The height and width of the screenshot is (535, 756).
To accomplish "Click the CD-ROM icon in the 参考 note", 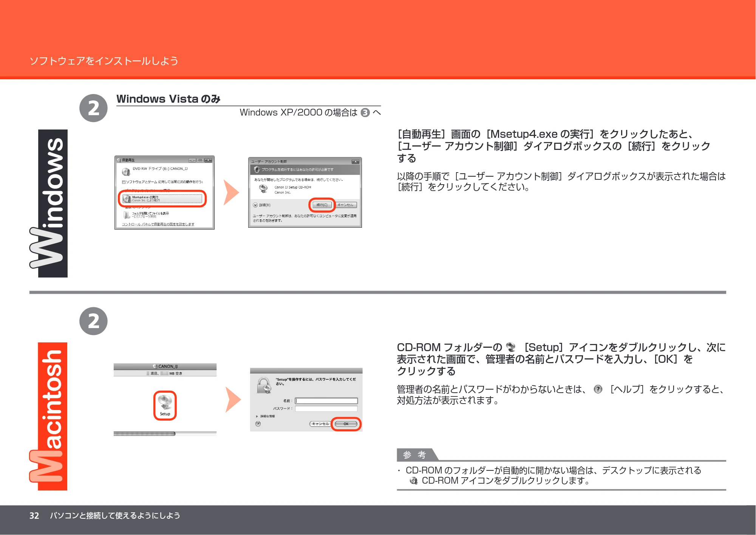I will 414,481.
